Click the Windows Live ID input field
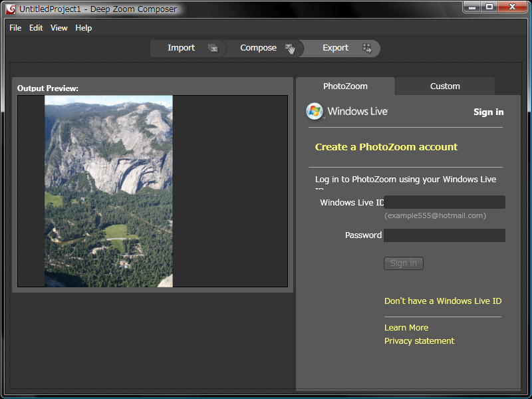 point(444,202)
